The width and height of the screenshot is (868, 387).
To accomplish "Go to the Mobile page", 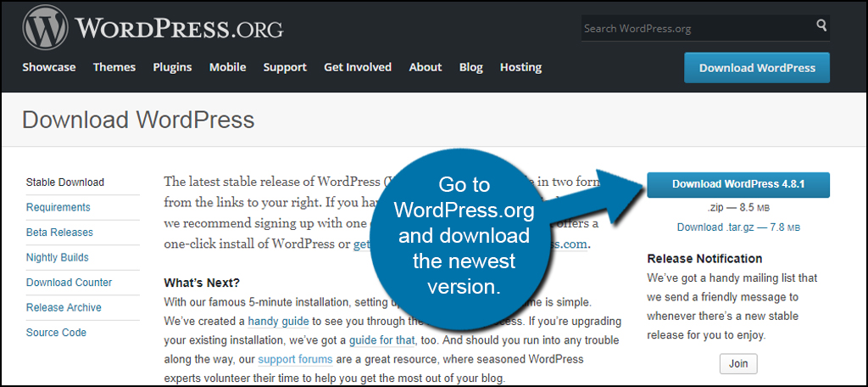I will [x=227, y=67].
